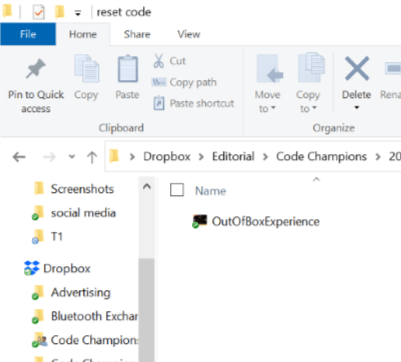Open the Delete options dropdown arrow
The image size is (401, 362).
coord(357,108)
